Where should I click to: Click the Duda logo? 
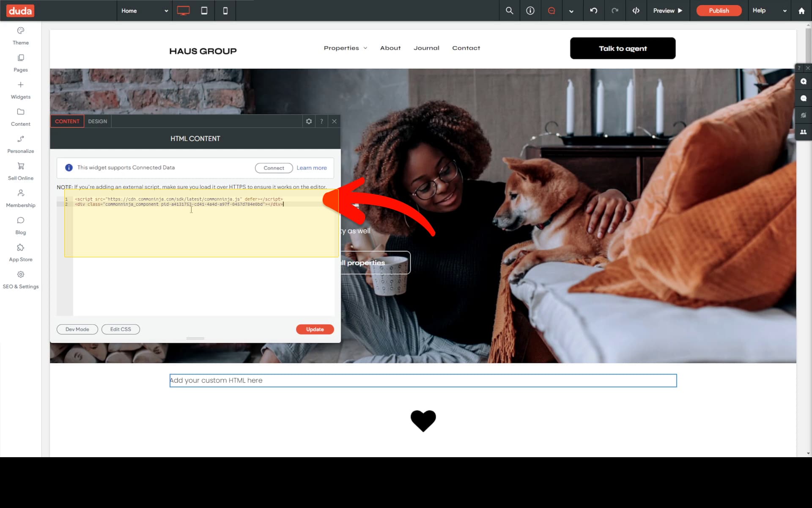[x=20, y=11]
